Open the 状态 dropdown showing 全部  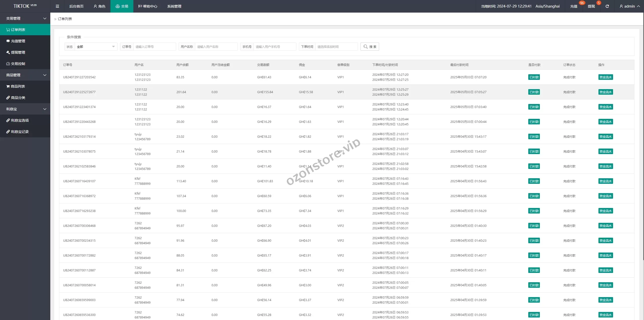click(96, 47)
